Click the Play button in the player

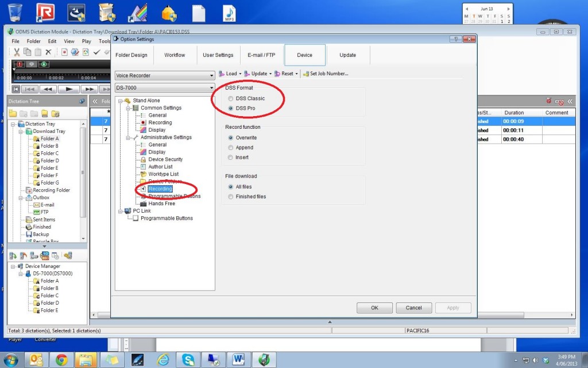pos(69,89)
